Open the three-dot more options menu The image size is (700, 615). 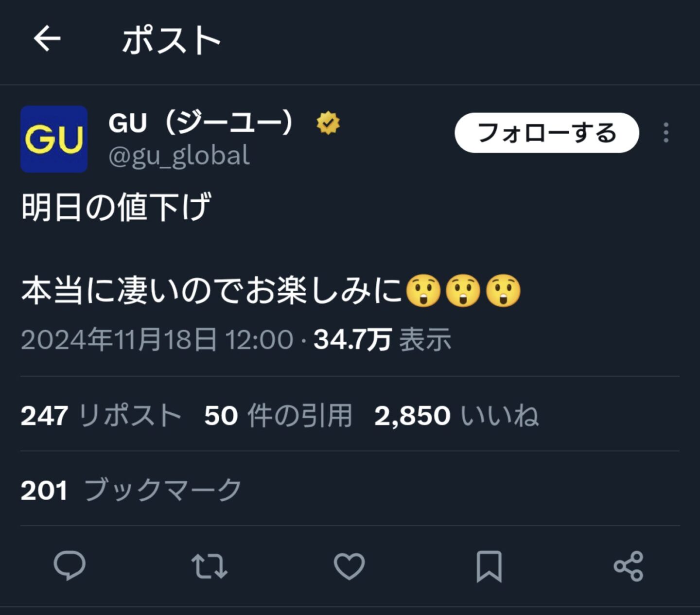(x=666, y=133)
